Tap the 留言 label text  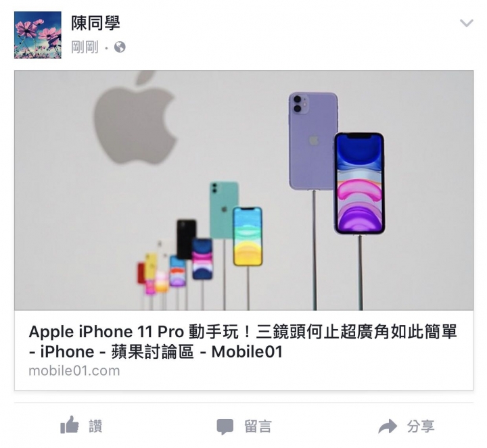(258, 426)
